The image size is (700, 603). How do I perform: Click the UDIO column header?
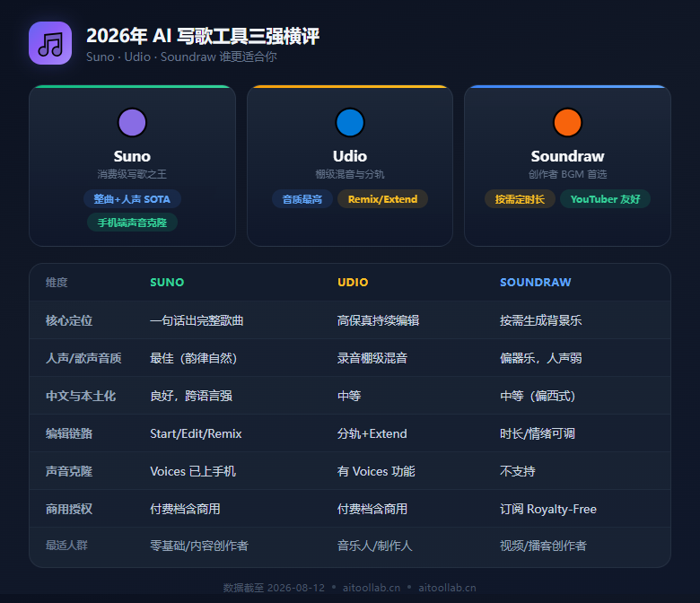[x=353, y=282]
